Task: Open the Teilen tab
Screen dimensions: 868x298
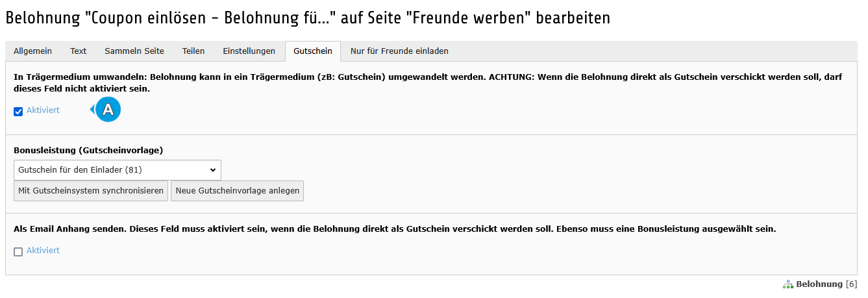Action: click(193, 51)
